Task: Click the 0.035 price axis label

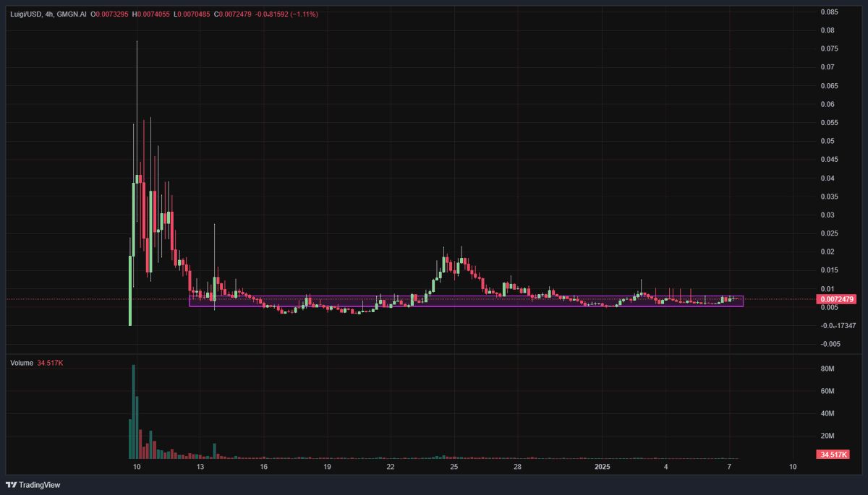Action: pyautogui.click(x=829, y=197)
